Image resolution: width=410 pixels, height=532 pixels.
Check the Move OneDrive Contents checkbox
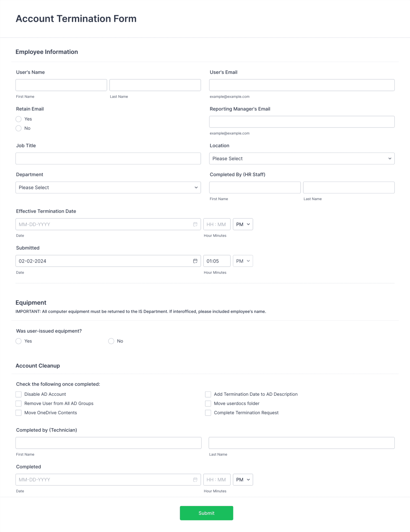pyautogui.click(x=18, y=412)
